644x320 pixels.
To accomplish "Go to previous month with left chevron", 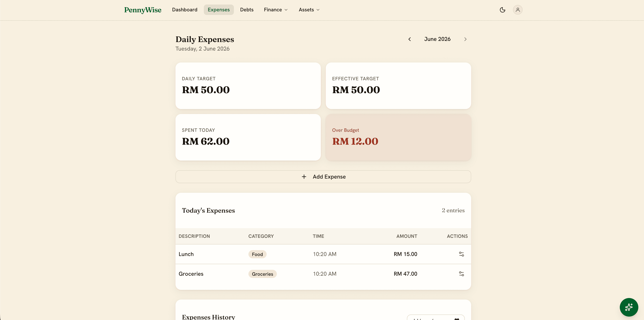I will pyautogui.click(x=410, y=39).
